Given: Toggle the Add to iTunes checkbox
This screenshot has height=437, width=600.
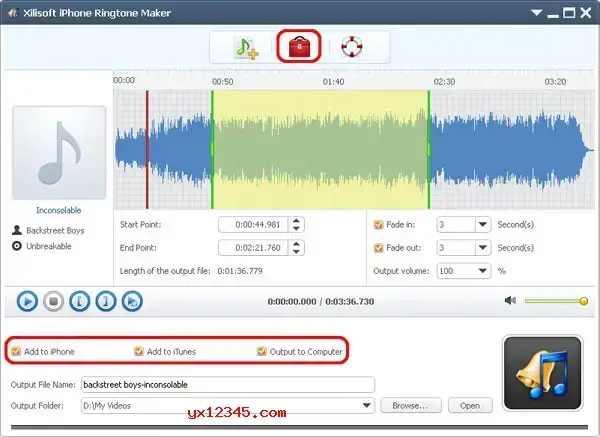Looking at the screenshot, I should [139, 351].
